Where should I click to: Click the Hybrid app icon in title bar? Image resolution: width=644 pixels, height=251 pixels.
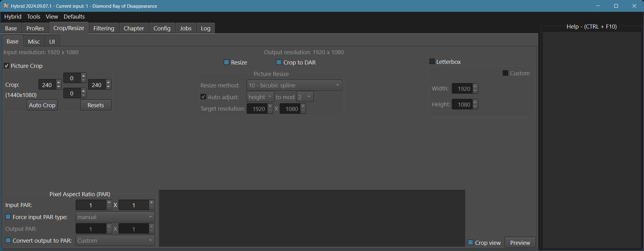(6, 6)
